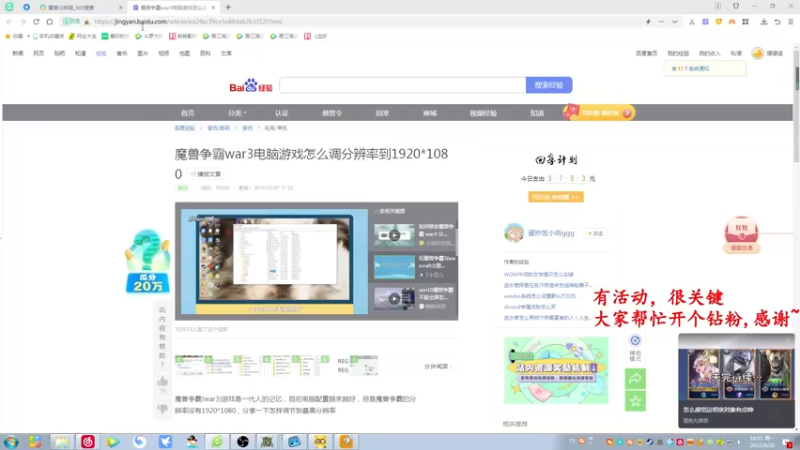800x450 pixels.
Task: Open the 百度首页 link at top right
Action: point(646,53)
